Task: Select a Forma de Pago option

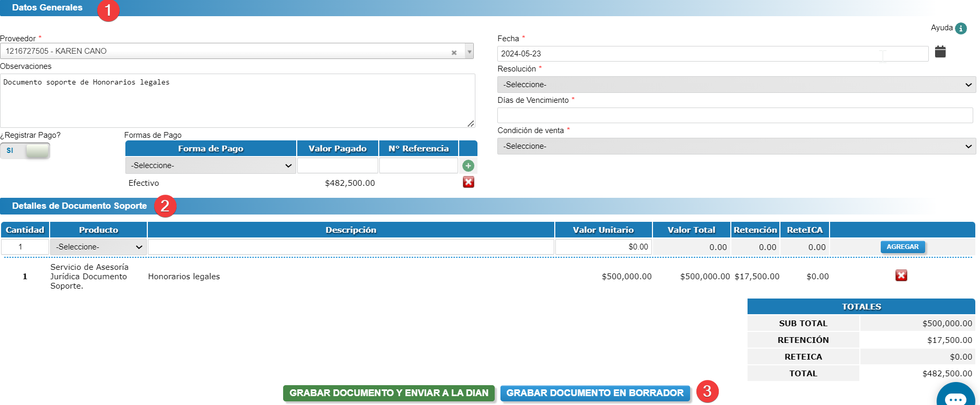Action: [x=211, y=165]
